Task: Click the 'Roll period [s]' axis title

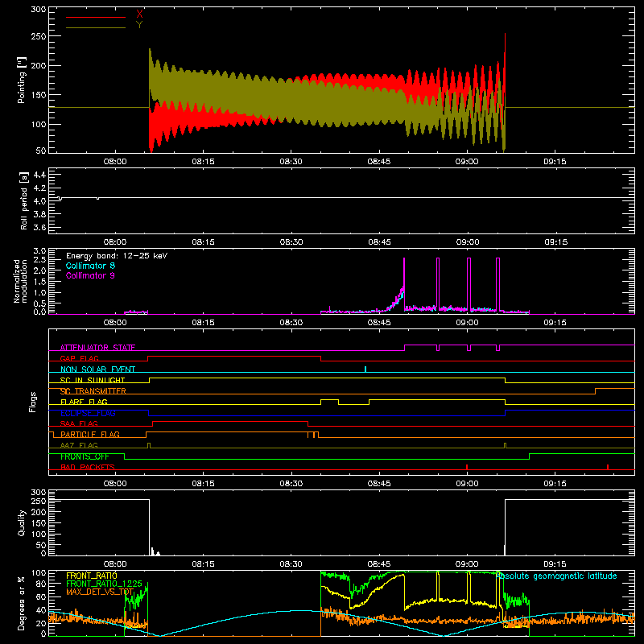Action: tap(23, 200)
